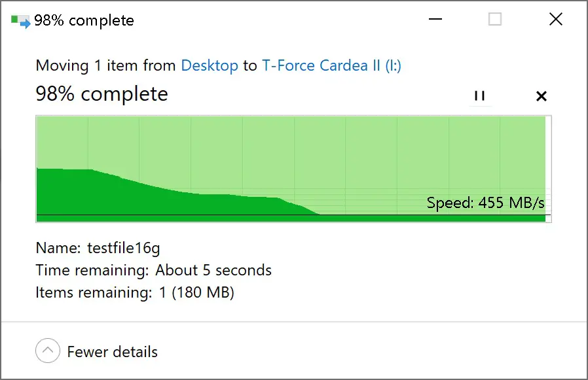Click the file transfer icon in title bar
588x380 pixels.
[x=20, y=21]
